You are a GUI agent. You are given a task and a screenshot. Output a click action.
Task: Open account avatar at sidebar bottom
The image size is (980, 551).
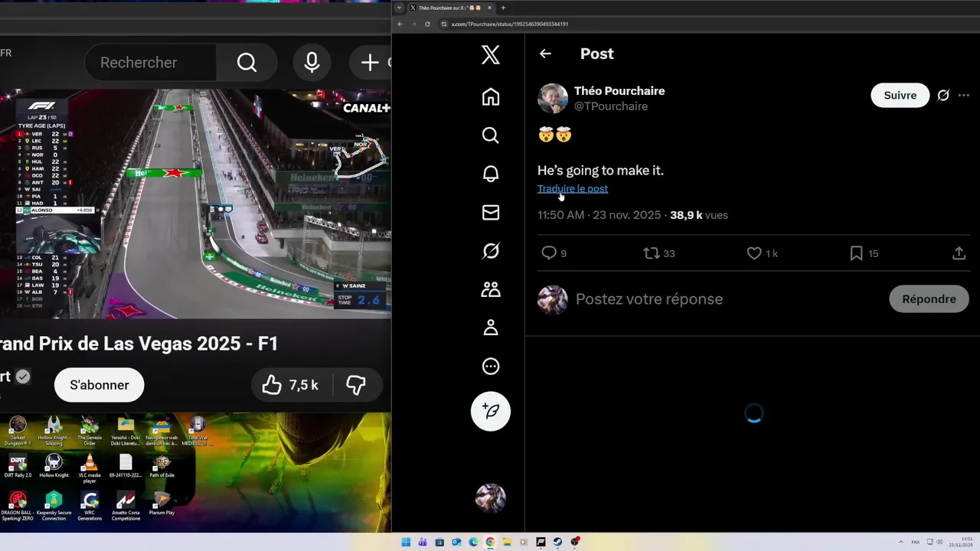click(x=491, y=498)
